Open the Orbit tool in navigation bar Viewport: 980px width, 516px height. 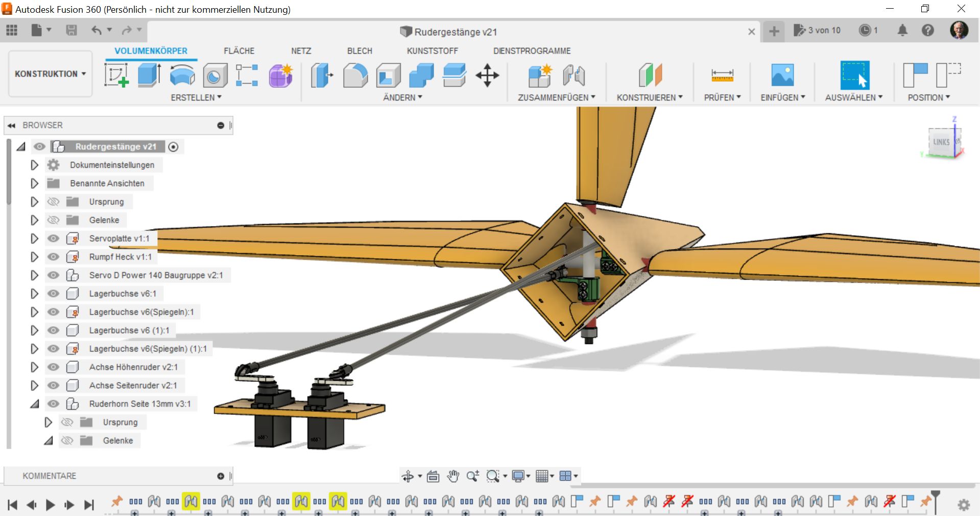point(408,476)
